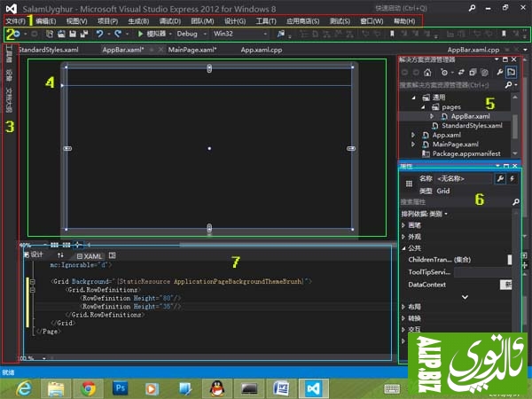Click the green Start debugging play icon

140,34
